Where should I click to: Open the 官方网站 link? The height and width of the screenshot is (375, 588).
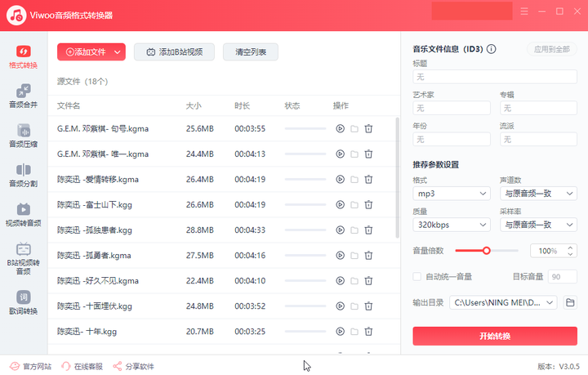point(31,366)
